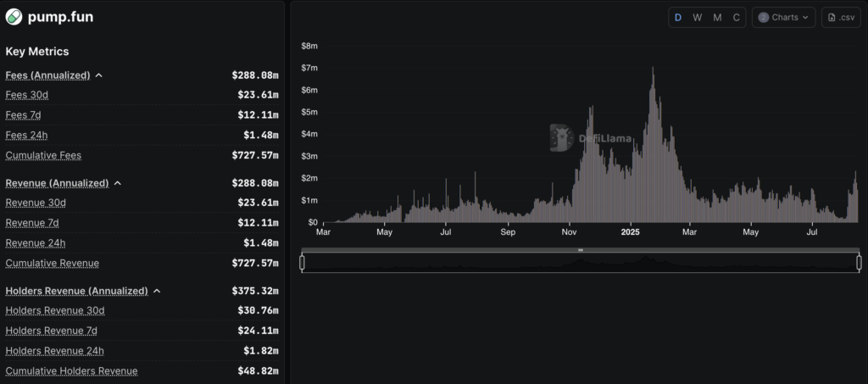Collapse the Holders Revenue (Annualized) chevron

pos(157,291)
